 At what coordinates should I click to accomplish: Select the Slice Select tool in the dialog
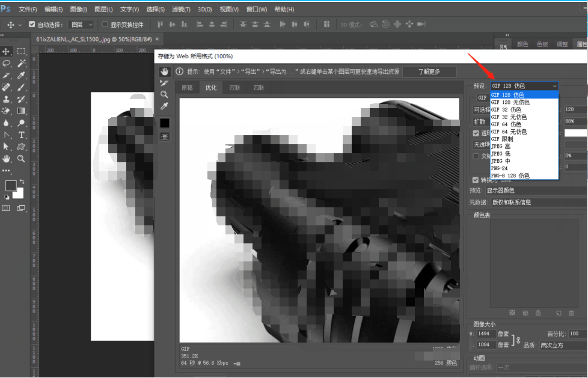pyautogui.click(x=164, y=83)
